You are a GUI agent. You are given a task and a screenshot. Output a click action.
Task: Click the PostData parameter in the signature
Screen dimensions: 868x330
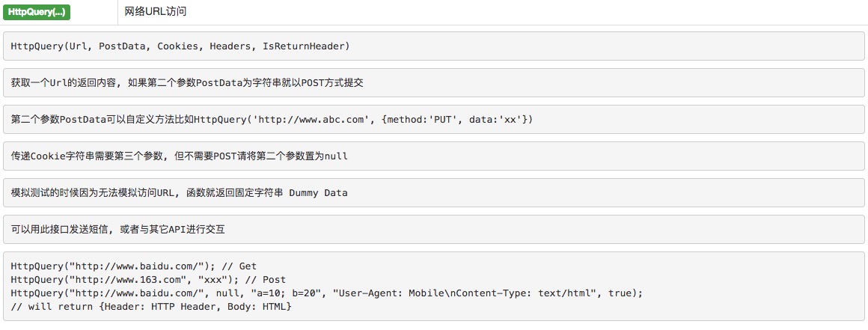pos(122,46)
